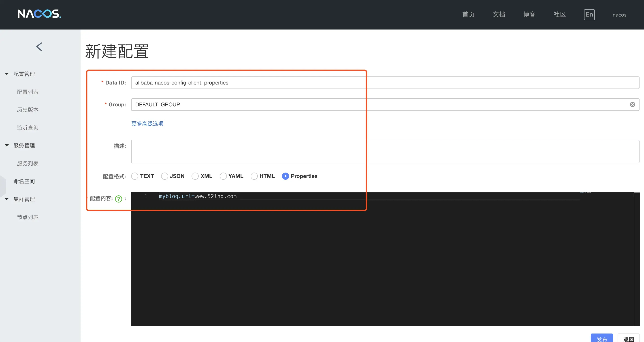This screenshot has width=644, height=342.
Task: Open 命名空间 sidebar item
Action: 24,181
